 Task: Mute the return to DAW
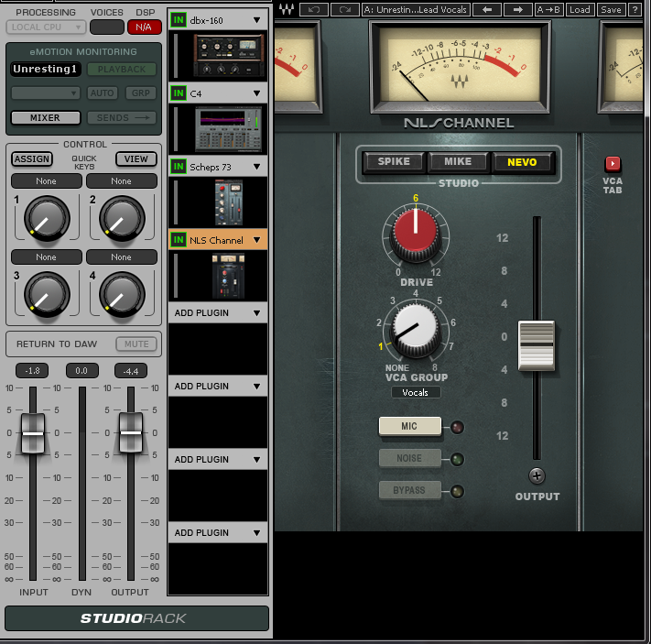(x=136, y=344)
